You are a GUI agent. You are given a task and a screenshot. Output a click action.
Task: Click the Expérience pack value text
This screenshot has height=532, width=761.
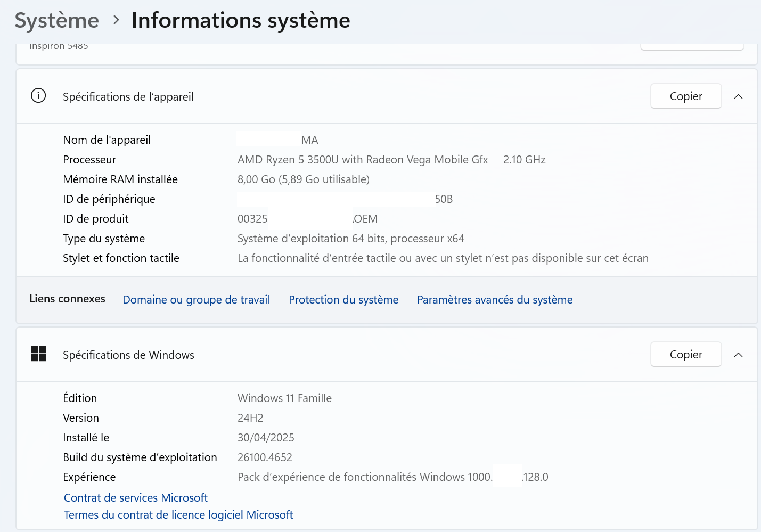point(393,477)
